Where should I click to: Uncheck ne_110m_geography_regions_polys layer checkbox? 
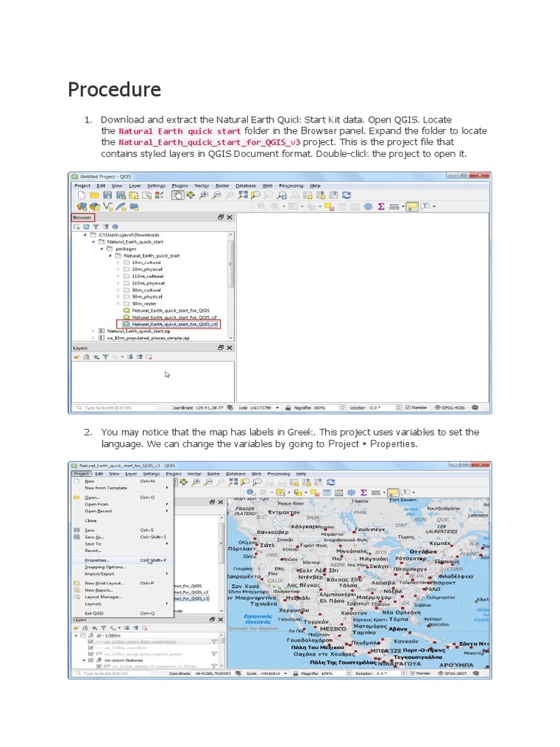pyautogui.click(x=90, y=654)
